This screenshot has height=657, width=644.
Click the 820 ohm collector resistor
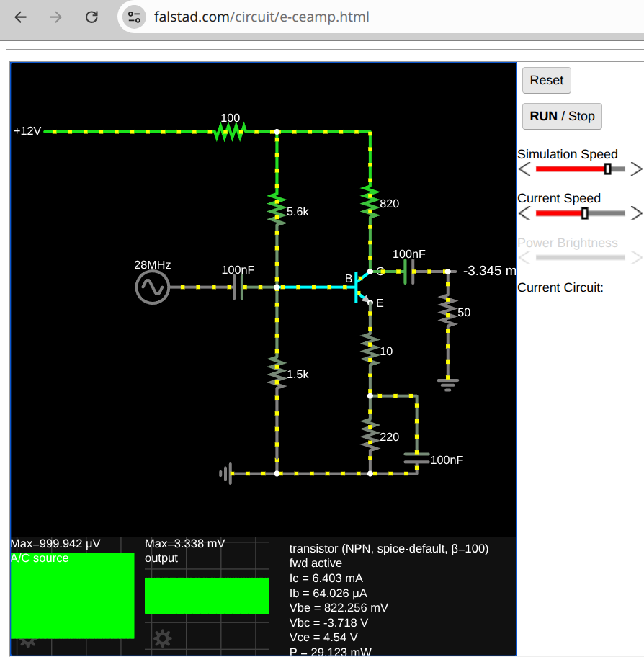[x=370, y=202]
